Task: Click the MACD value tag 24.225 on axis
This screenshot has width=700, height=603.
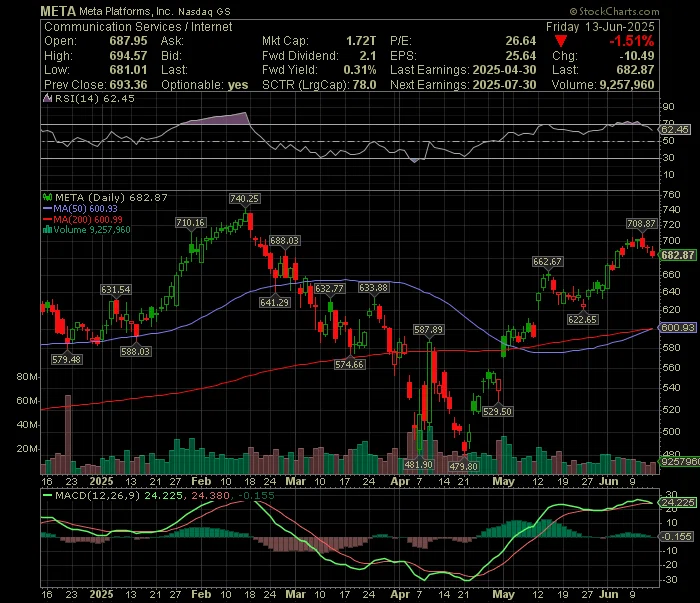Action: click(x=677, y=503)
